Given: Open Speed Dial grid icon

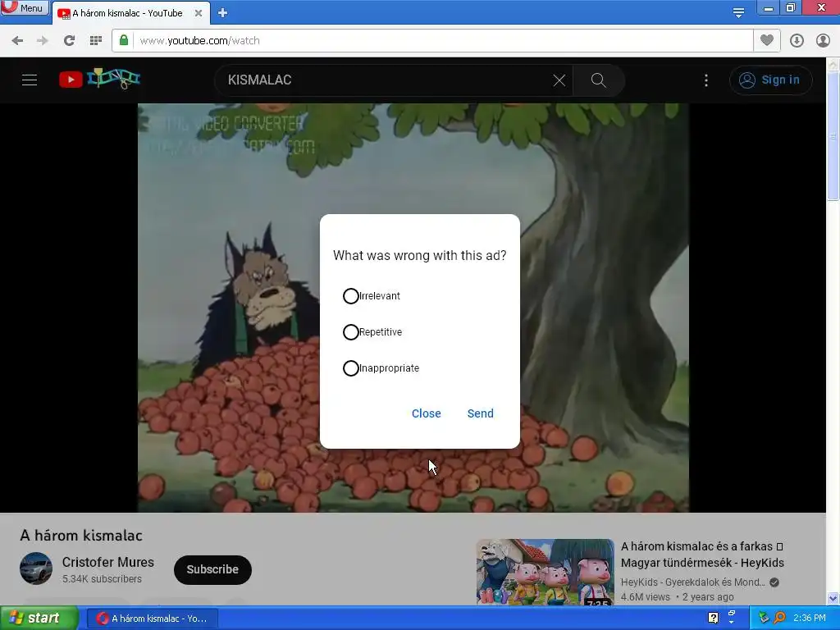Looking at the screenshot, I should pyautogui.click(x=96, y=41).
